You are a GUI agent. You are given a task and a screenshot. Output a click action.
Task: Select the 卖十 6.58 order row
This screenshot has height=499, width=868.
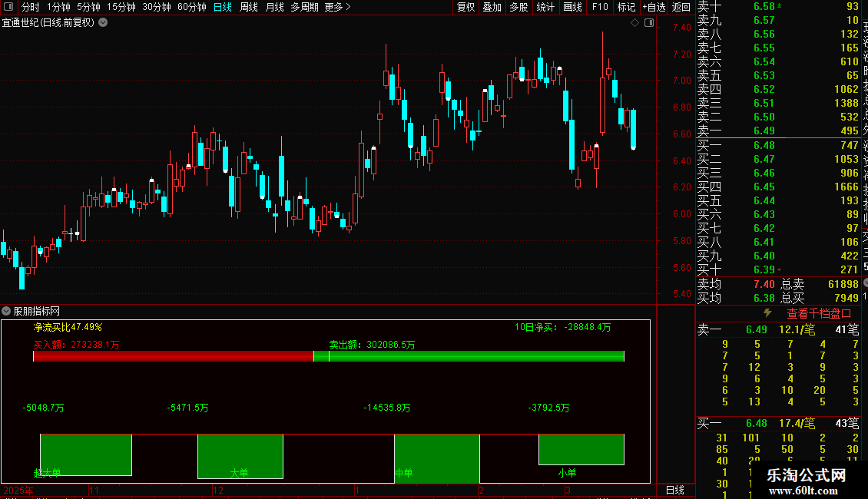click(778, 6)
